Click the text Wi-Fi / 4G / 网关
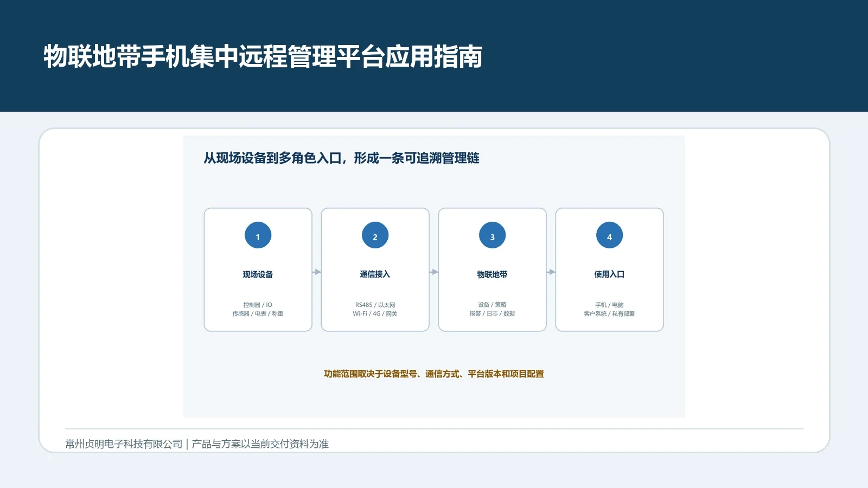 (375, 313)
